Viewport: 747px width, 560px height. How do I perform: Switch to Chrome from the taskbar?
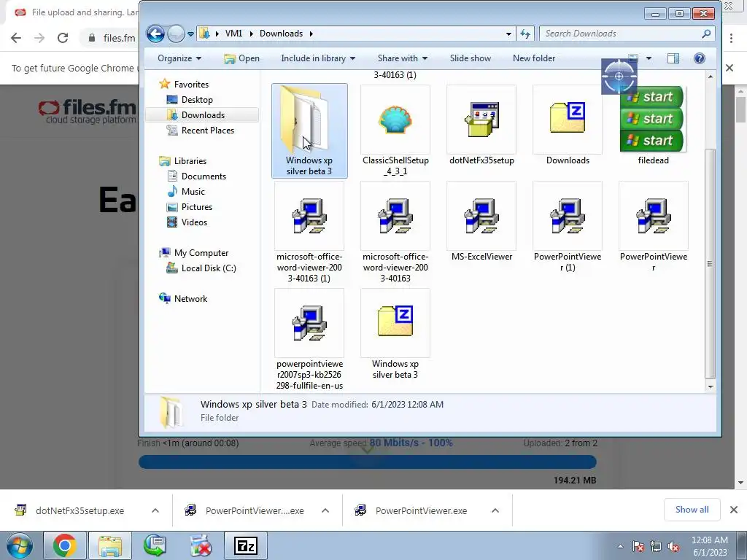pyautogui.click(x=64, y=545)
